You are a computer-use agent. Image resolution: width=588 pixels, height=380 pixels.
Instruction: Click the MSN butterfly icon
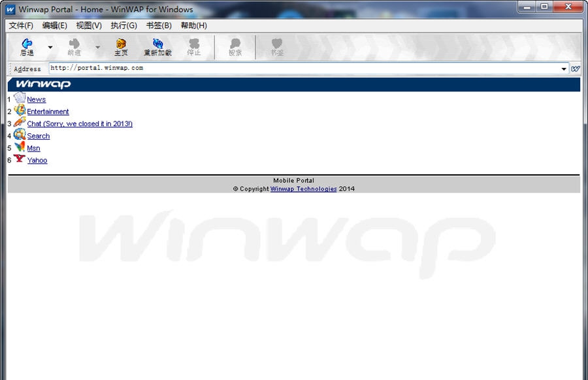tap(20, 148)
